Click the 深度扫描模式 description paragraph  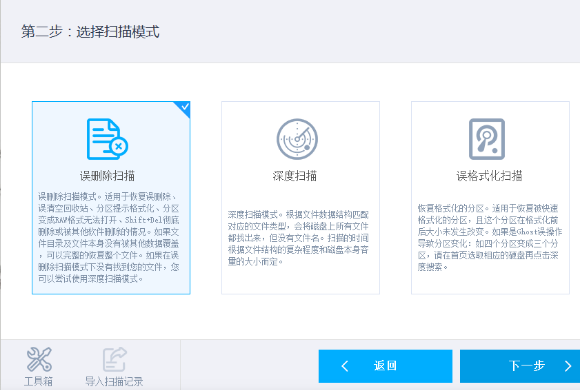298,238
